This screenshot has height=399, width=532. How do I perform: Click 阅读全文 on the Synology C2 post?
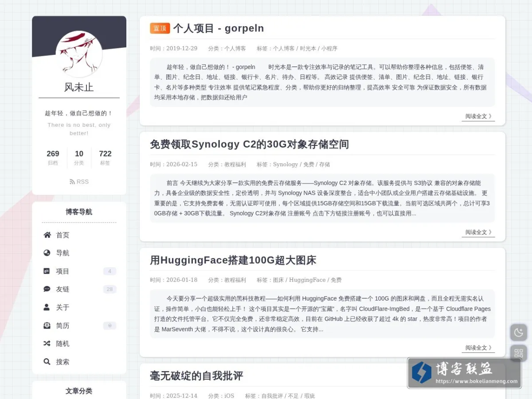(x=478, y=232)
